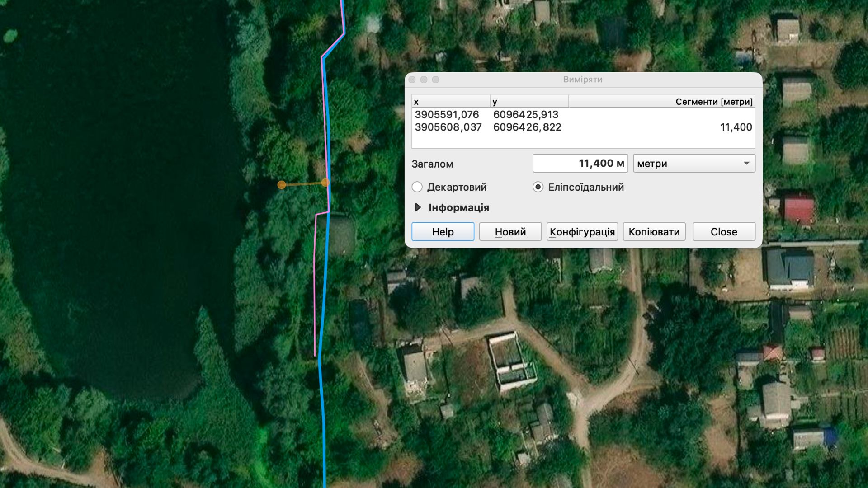Select x value 3905608,037
This screenshot has width=868, height=488.
(x=448, y=127)
